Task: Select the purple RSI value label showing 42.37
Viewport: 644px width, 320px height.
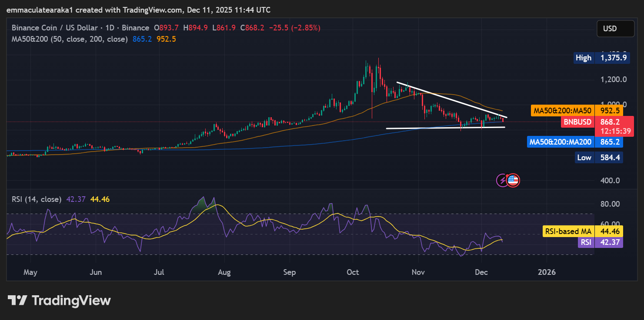Action: point(600,242)
